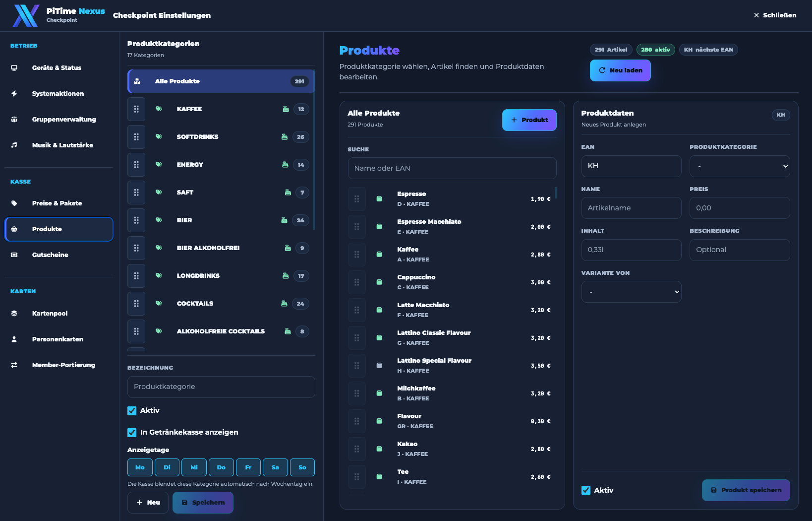Click the Artikelname input field
The height and width of the screenshot is (521, 812).
632,208
